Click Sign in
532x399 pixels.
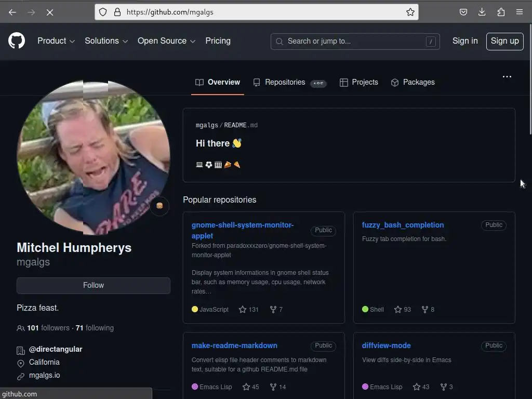[465, 41]
